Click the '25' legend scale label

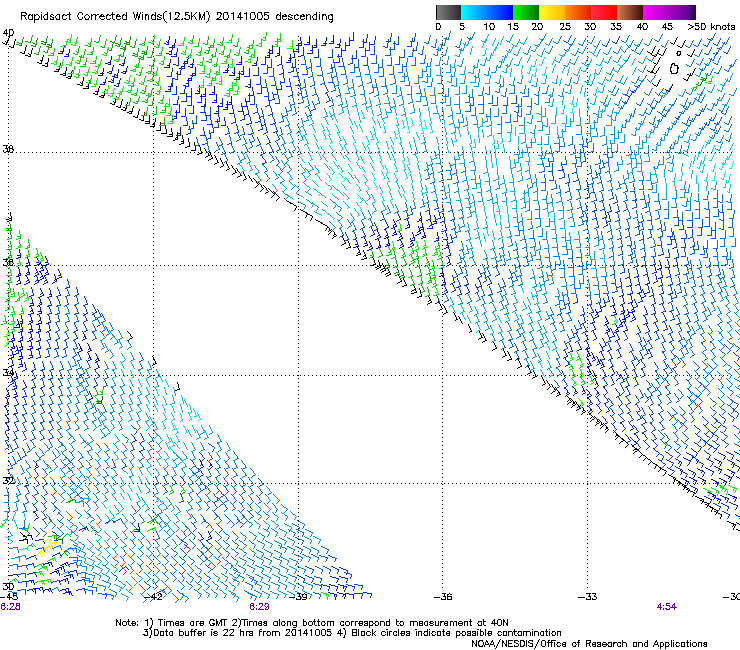565,27
